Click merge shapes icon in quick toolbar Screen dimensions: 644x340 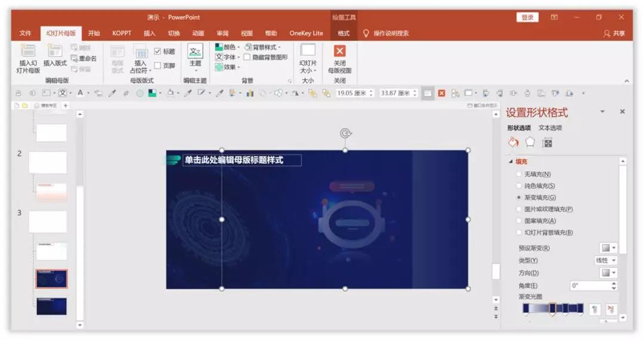tap(278, 93)
